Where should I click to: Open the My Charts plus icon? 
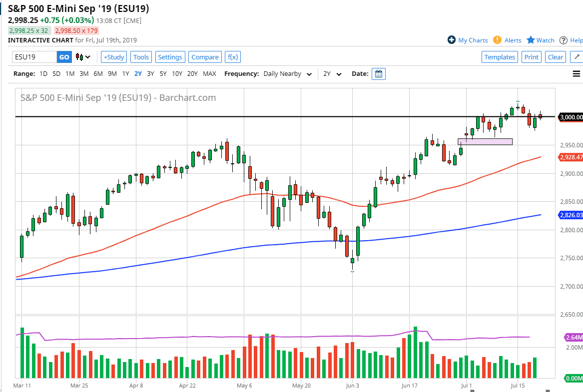[452, 40]
